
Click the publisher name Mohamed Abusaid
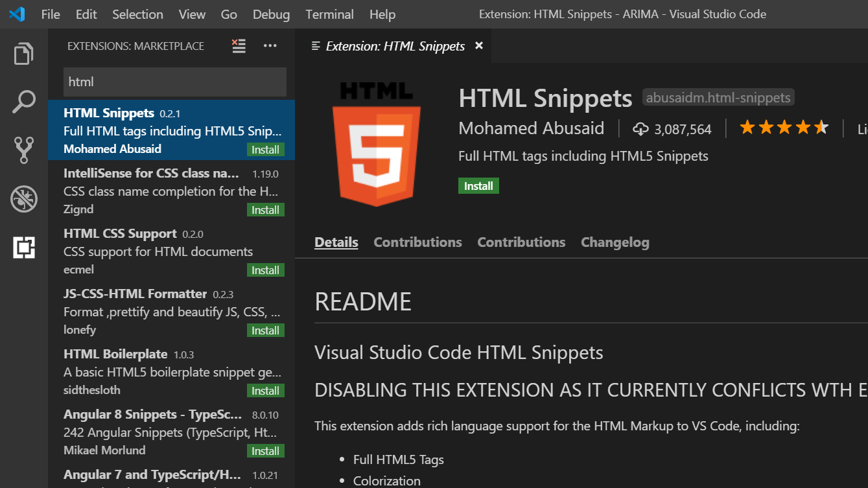tap(531, 128)
